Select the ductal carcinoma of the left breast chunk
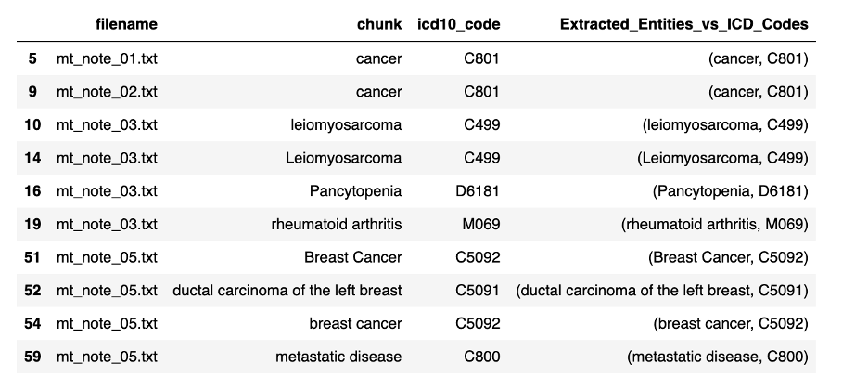Screen dimensions: 868x377 (287, 290)
